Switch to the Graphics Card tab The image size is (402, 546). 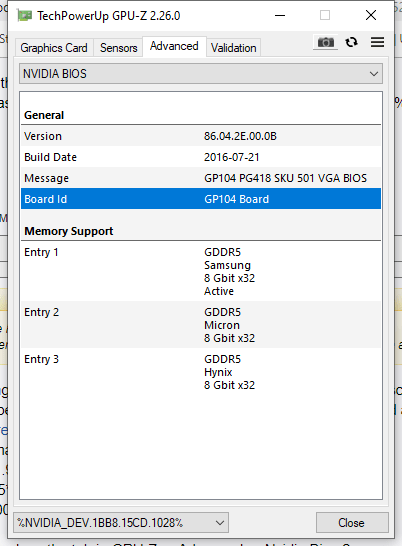click(x=54, y=48)
